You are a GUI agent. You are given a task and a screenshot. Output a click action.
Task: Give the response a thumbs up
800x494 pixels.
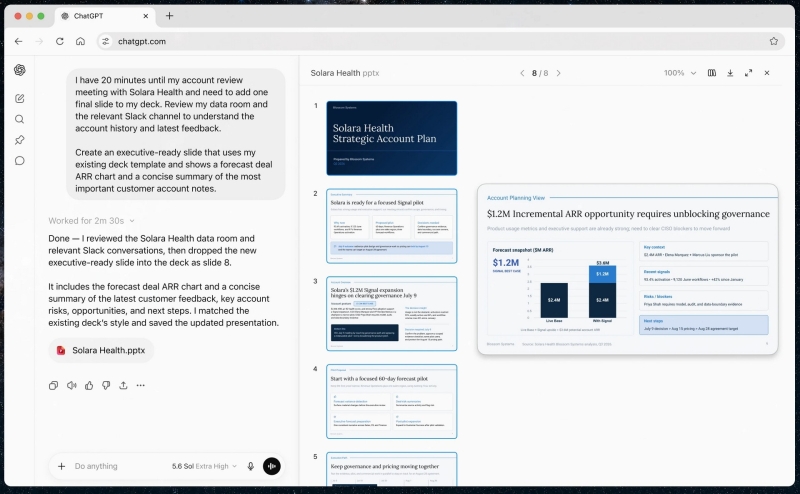(x=89, y=385)
